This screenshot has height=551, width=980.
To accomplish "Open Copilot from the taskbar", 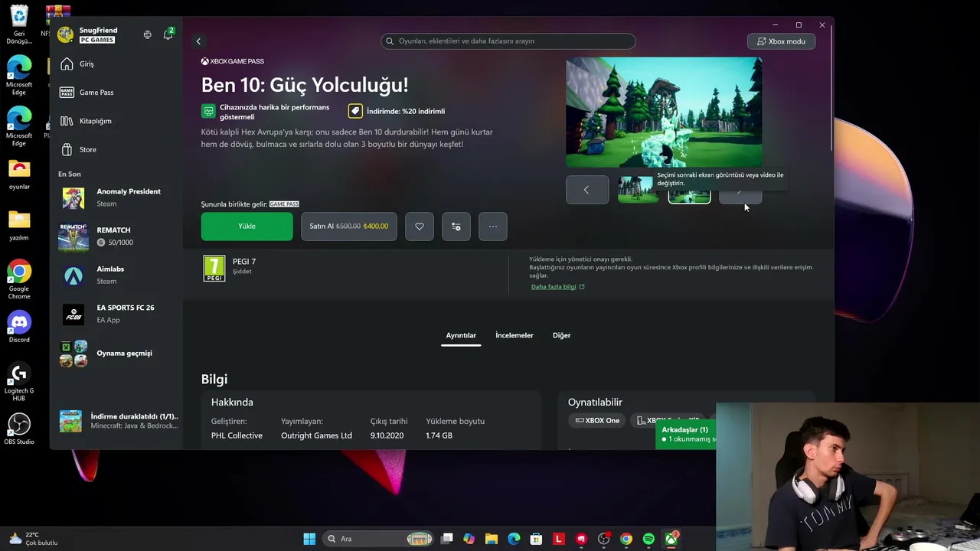I will [x=469, y=539].
